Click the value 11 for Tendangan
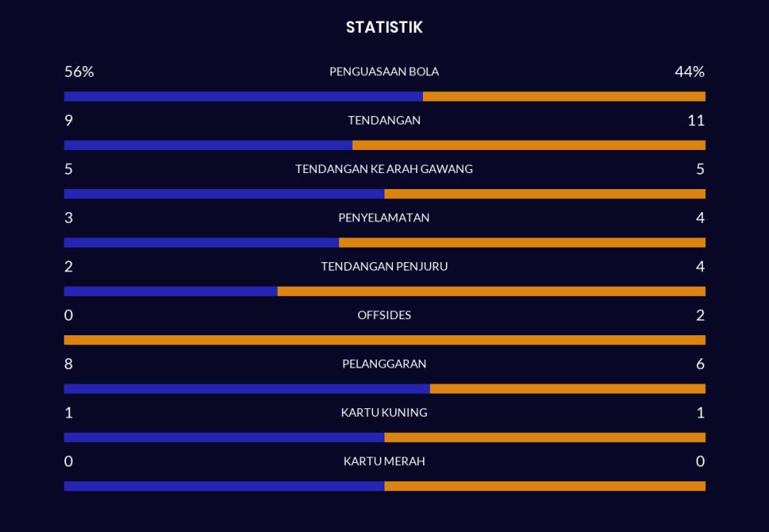The height and width of the screenshot is (532, 769). [x=696, y=120]
